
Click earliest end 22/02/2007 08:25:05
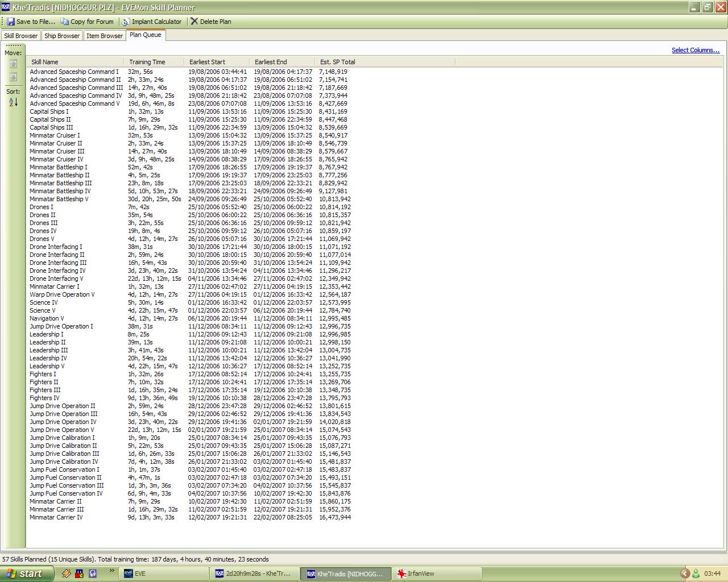283,517
